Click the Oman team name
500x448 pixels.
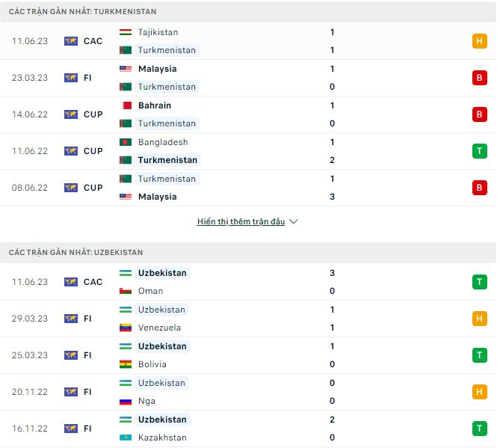150,291
